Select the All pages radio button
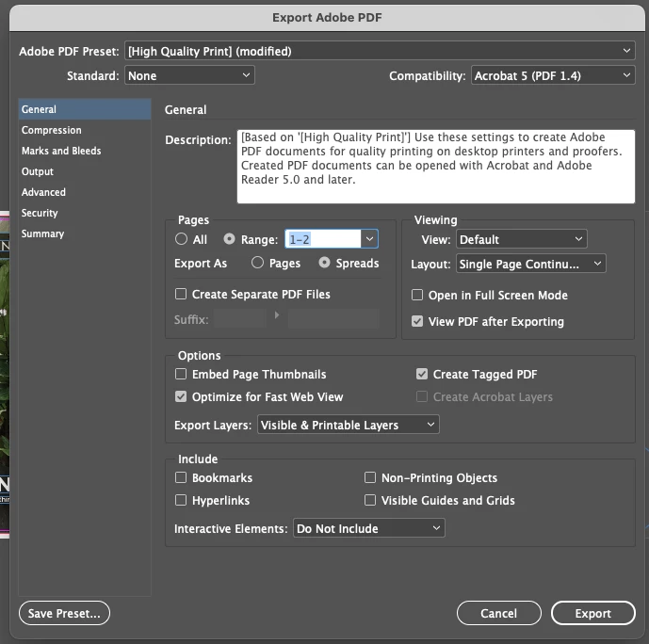649x644 pixels. [x=181, y=239]
